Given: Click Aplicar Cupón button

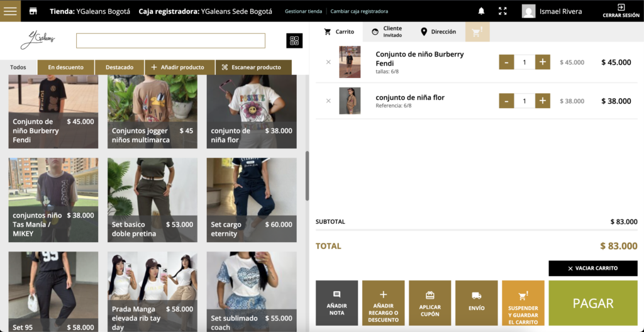Looking at the screenshot, I should 430,303.
